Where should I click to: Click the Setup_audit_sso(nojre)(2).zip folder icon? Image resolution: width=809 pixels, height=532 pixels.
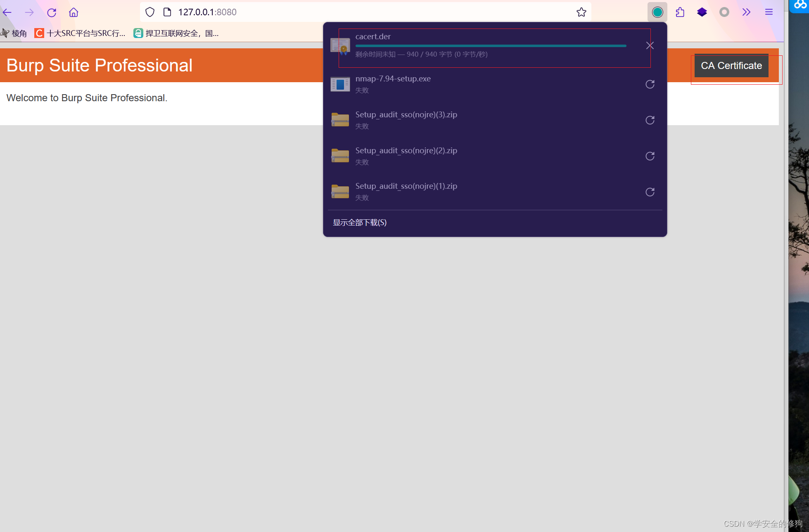coord(340,156)
